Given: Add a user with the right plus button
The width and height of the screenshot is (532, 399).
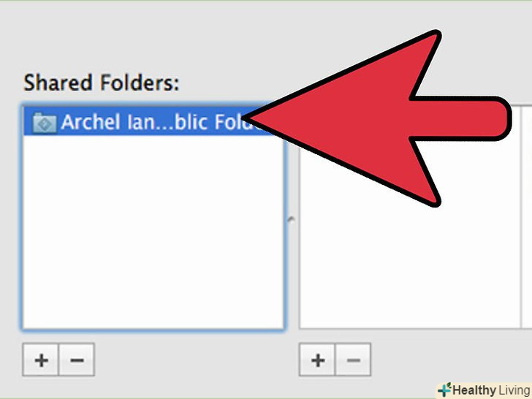Looking at the screenshot, I should [317, 360].
